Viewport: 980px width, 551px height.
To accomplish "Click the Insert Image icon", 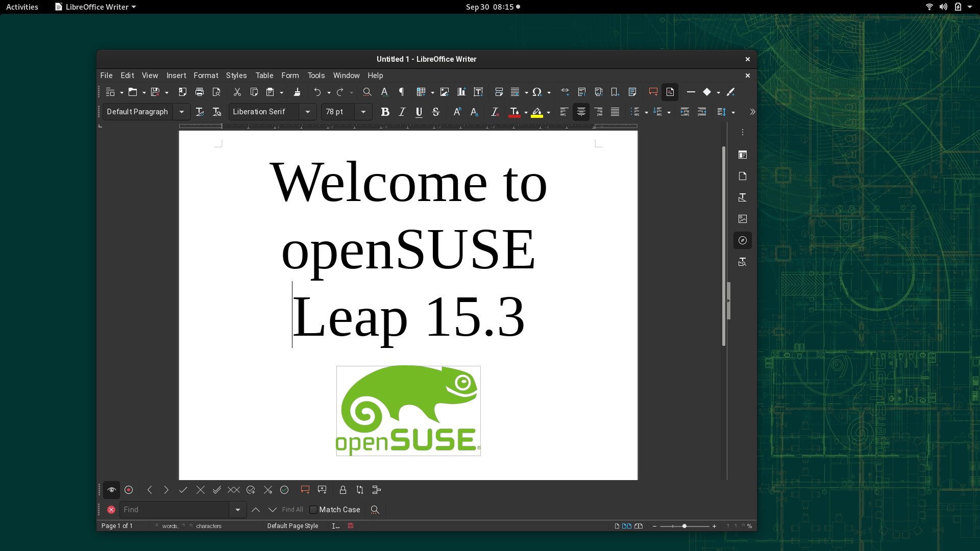I will pos(445,92).
